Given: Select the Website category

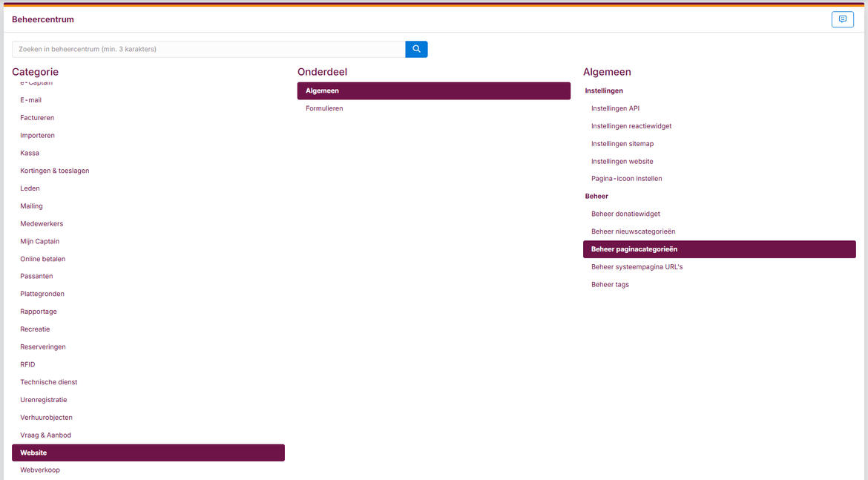Looking at the screenshot, I should point(33,453).
